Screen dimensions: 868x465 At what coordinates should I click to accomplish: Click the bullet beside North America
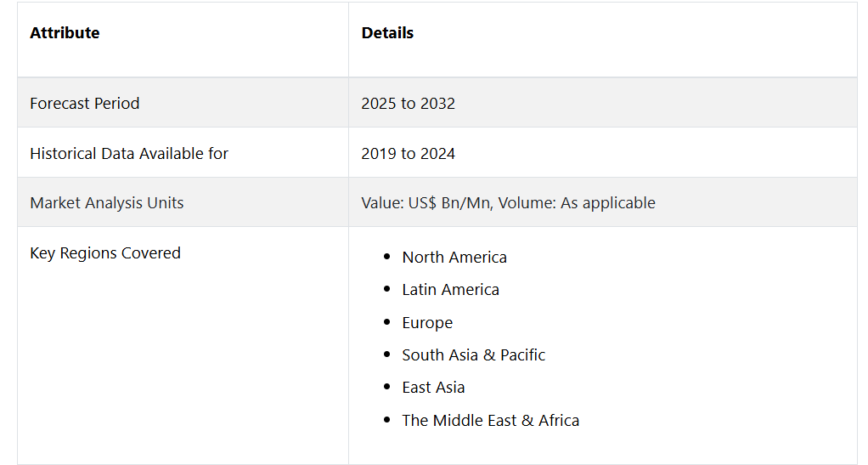point(387,257)
